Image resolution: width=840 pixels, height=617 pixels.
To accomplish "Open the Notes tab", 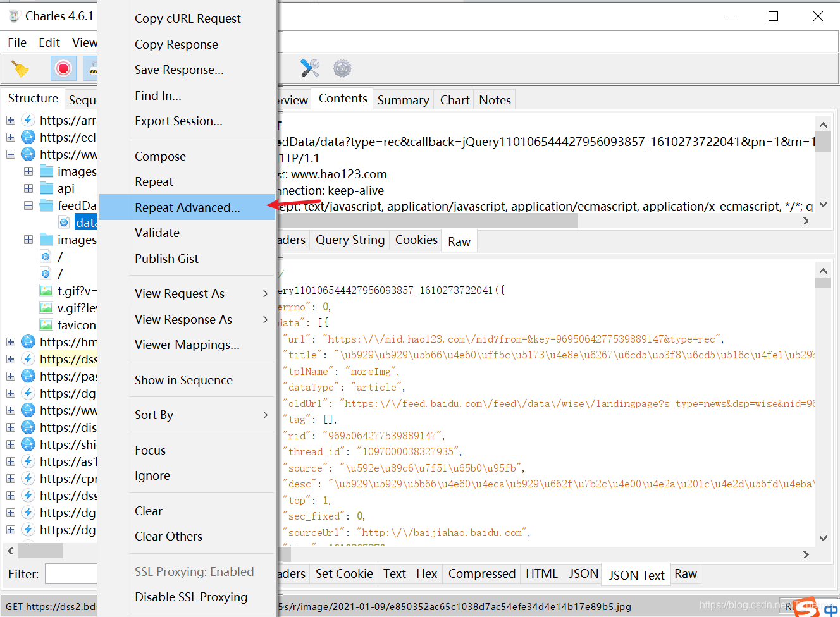I will (495, 100).
